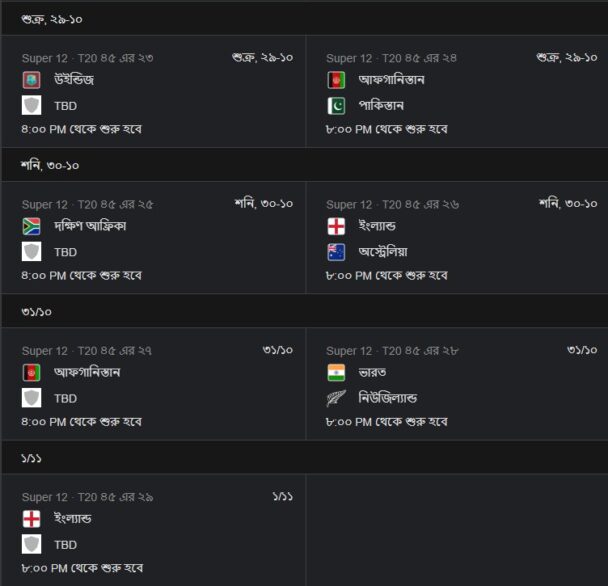
Task: Click England flag in the Australia match
Action: click(336, 226)
